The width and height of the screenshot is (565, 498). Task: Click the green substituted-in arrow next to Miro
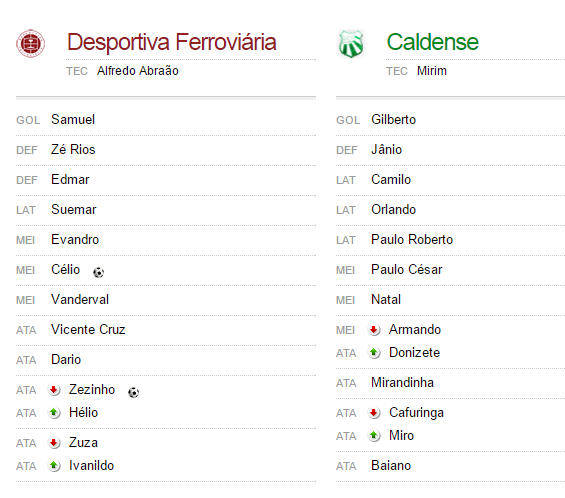[x=374, y=436]
